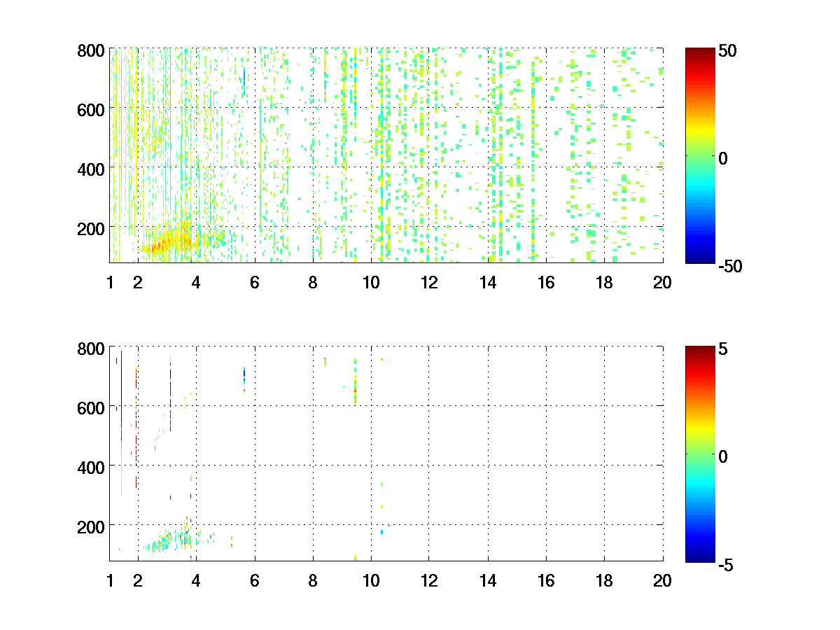This screenshot has width=840, height=630.
Task: Select the upper heatmap plot area
Action: [x=386, y=155]
